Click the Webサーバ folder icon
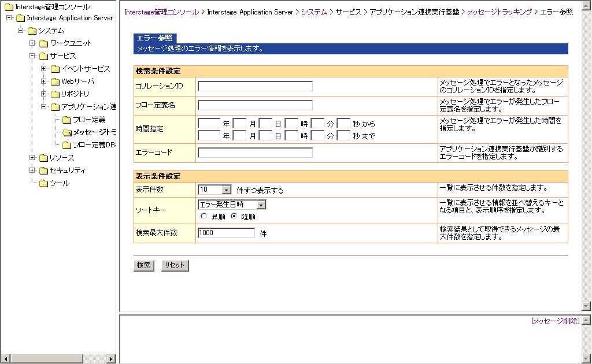Image resolution: width=592 pixels, height=364 pixels. 55,81
